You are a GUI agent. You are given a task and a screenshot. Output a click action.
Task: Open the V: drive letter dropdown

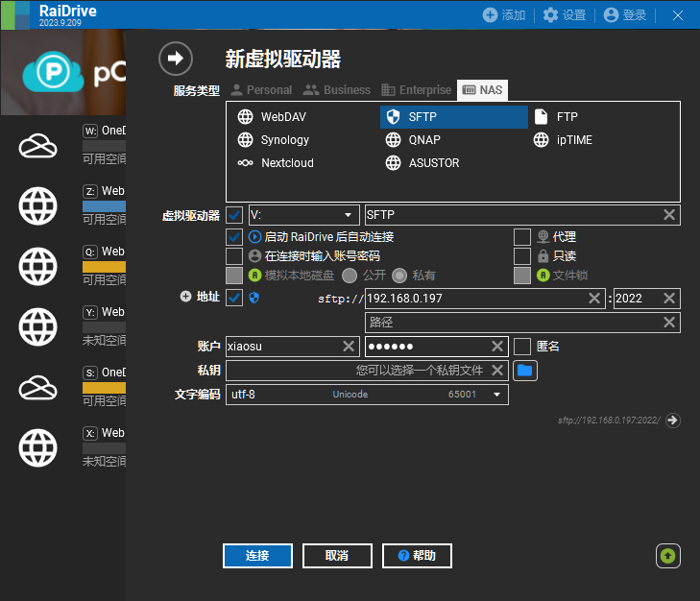[303, 215]
